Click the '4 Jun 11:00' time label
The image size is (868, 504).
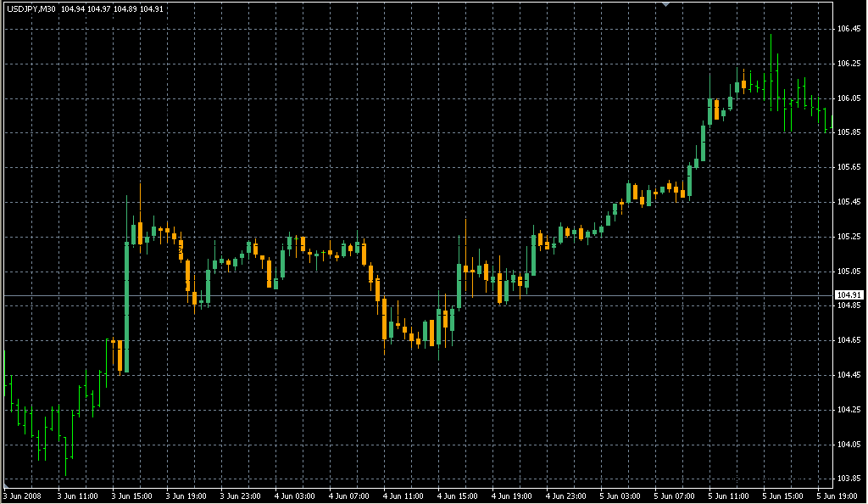point(403,496)
